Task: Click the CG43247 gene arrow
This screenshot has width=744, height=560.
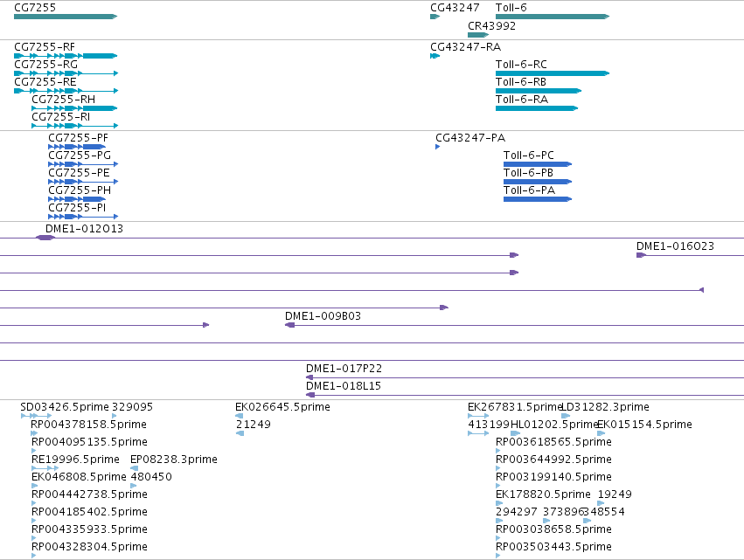Action: click(x=435, y=17)
